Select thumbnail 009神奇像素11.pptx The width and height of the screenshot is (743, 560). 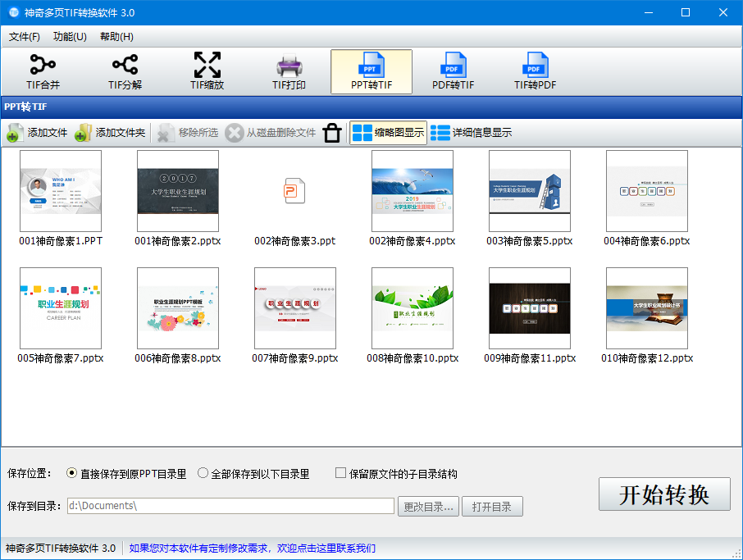[530, 308]
